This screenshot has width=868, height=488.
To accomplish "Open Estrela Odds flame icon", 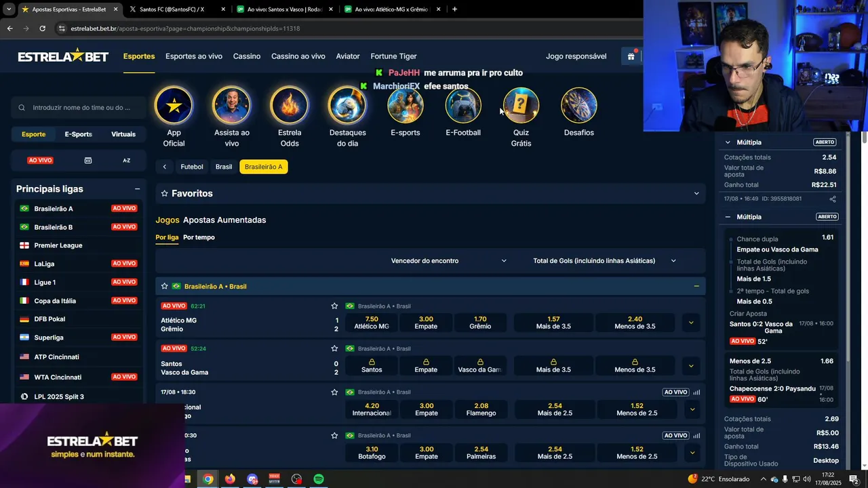I will pos(290,106).
